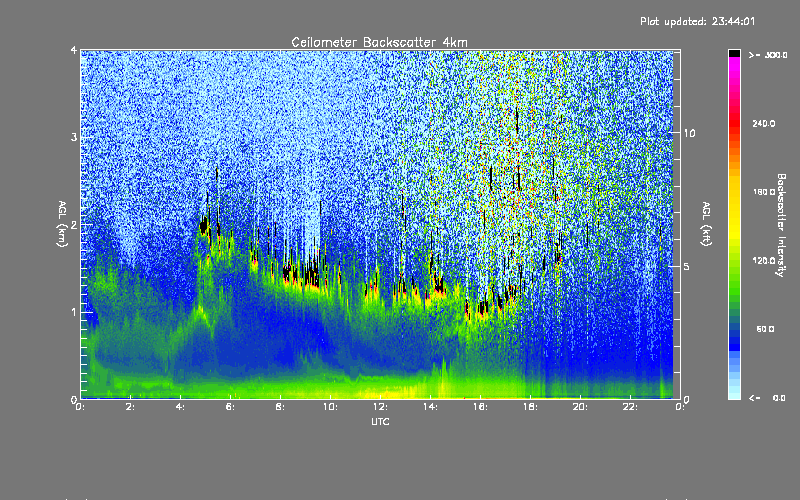The image size is (800, 500).
Task: Click the 'Ceilometer Backscatter 4km' plot title
Action: coord(379,42)
